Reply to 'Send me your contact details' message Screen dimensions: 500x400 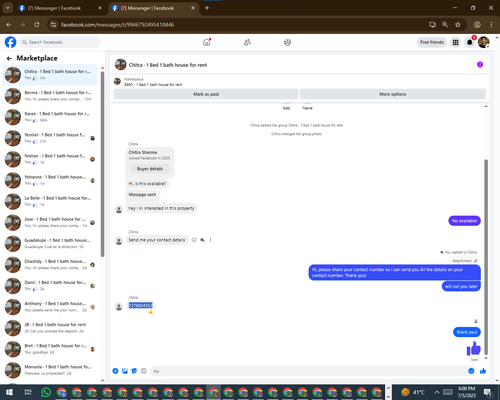click(x=202, y=240)
